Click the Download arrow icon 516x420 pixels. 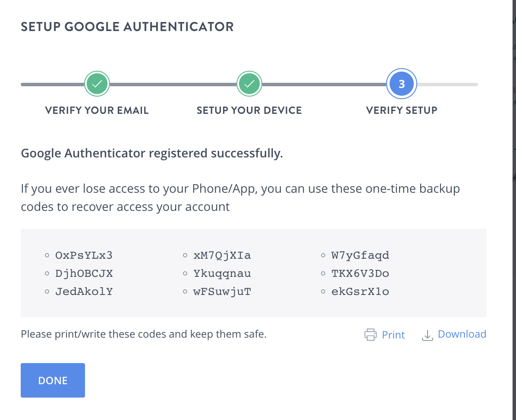pos(427,335)
